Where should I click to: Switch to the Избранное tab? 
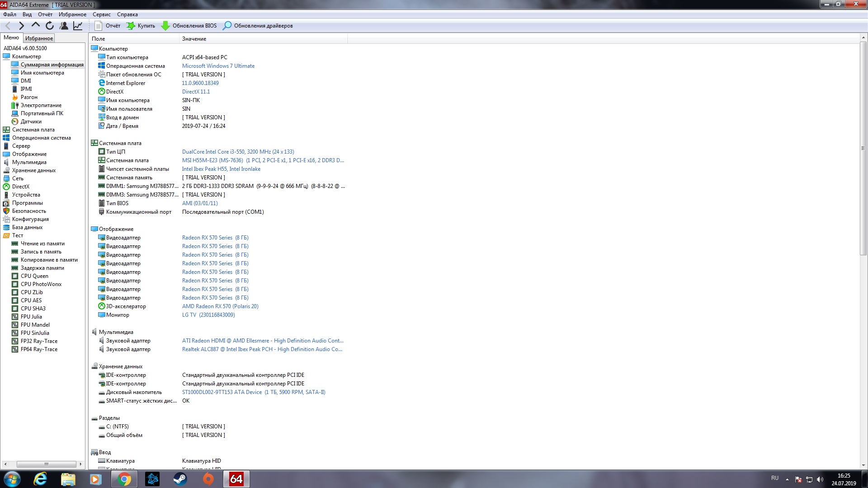coord(39,38)
